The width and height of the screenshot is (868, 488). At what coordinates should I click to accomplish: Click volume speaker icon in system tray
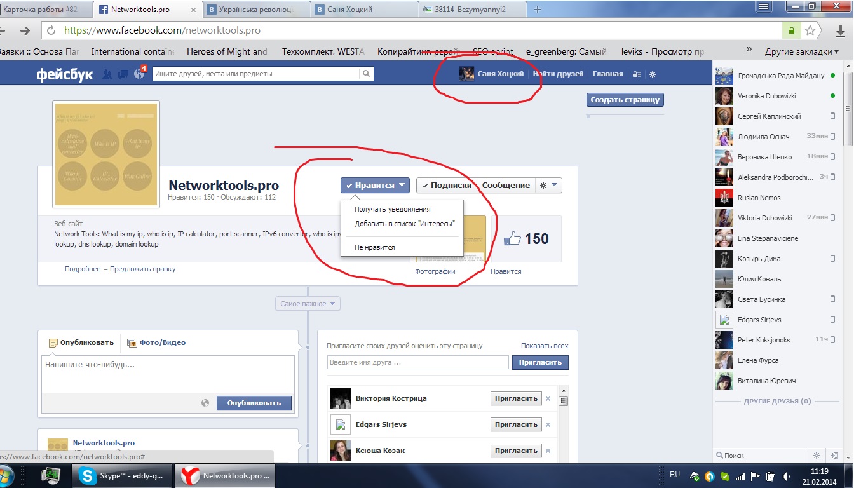pyautogui.click(x=787, y=476)
